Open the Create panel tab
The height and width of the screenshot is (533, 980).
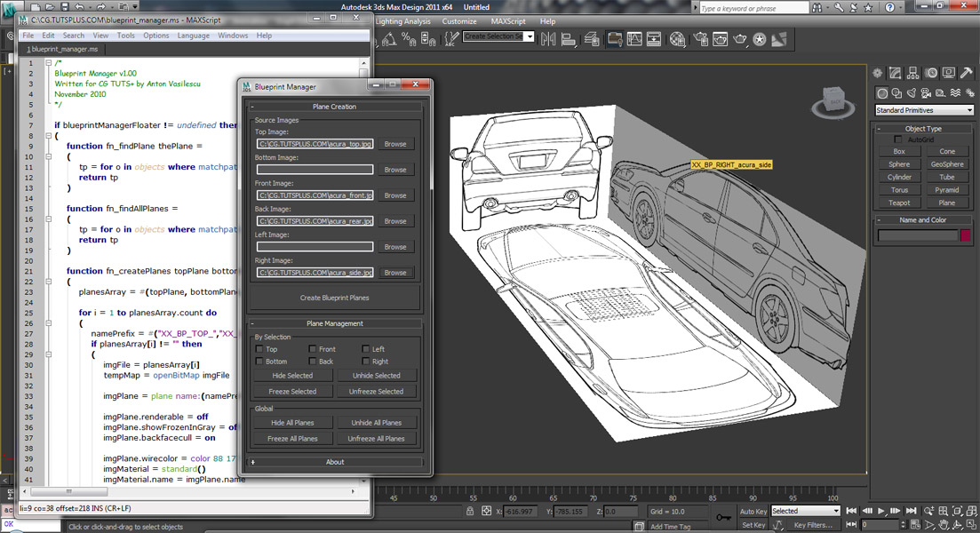878,73
